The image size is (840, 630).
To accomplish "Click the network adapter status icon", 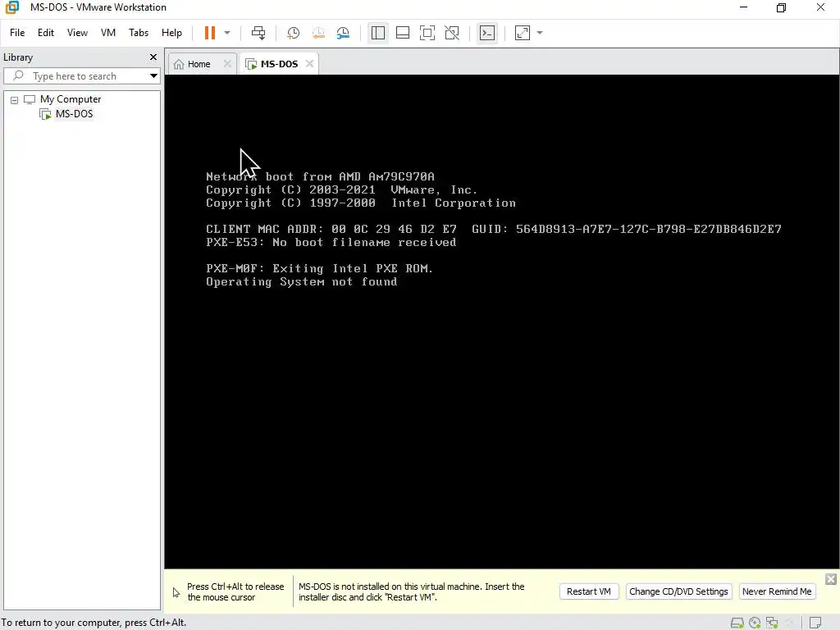I will pyautogui.click(x=772, y=623).
